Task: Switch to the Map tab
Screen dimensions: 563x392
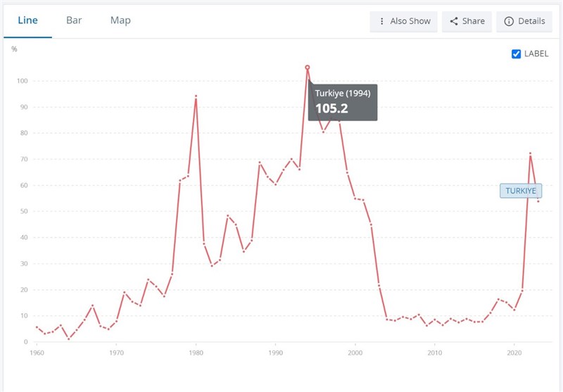Action: pos(120,20)
